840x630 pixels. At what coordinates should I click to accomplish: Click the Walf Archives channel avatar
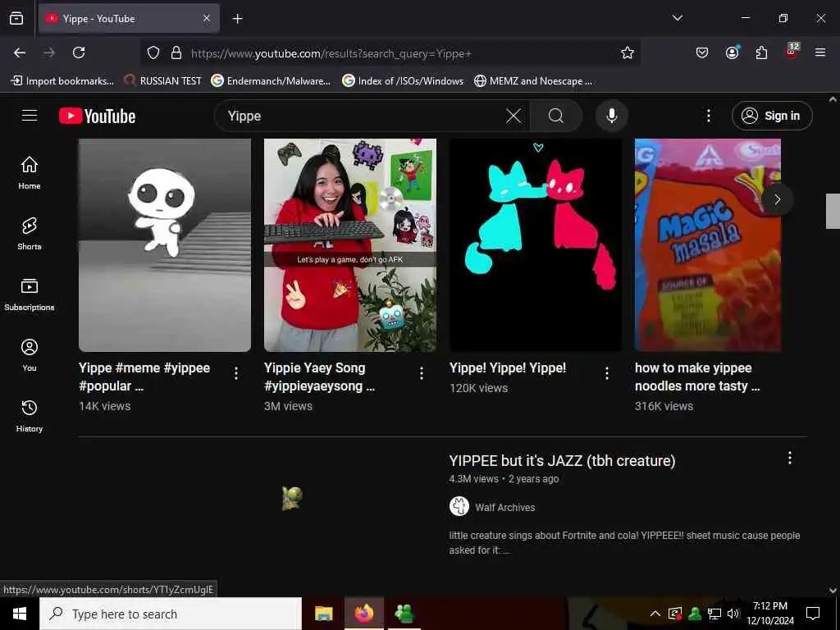[x=459, y=506]
